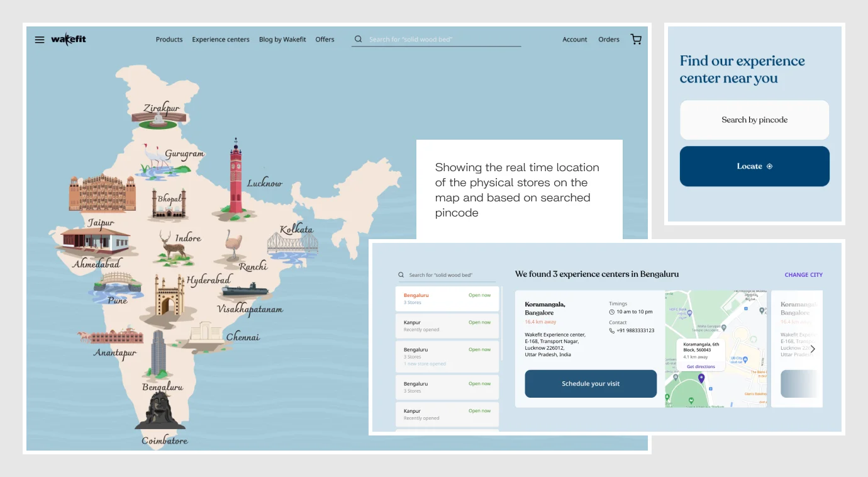Click the Kolkata label on the map
Image resolution: width=868 pixels, height=477 pixels.
[296, 229]
